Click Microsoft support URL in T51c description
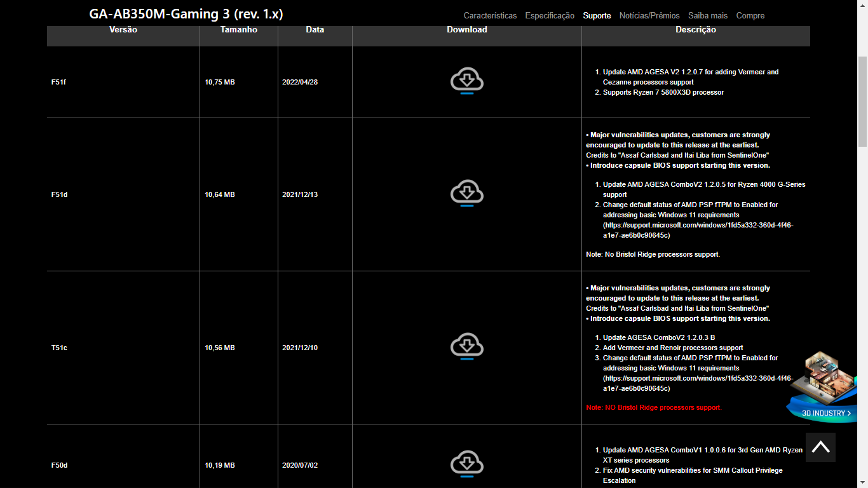Image resolution: width=868 pixels, height=488 pixels. click(x=698, y=383)
